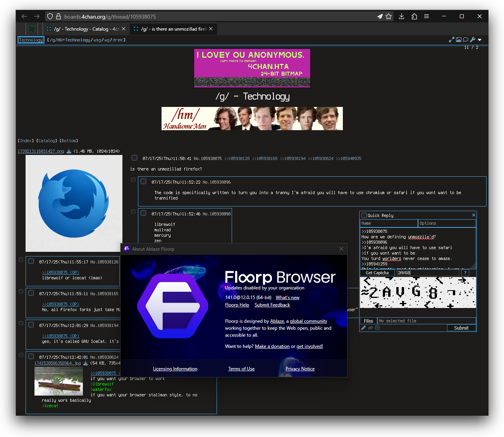504x437 pixels.
Task: Tick the checkbox for post No.105938624
Action: 31,356
